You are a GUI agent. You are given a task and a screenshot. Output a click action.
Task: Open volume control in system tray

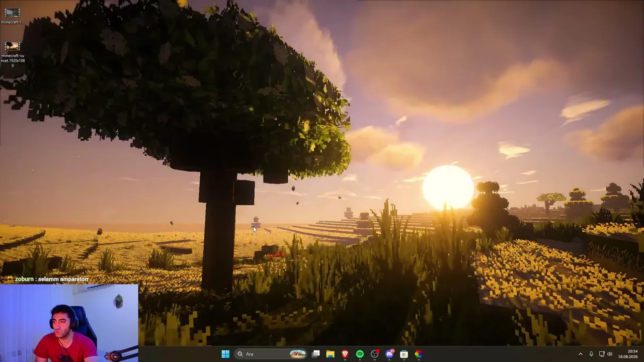(x=610, y=354)
